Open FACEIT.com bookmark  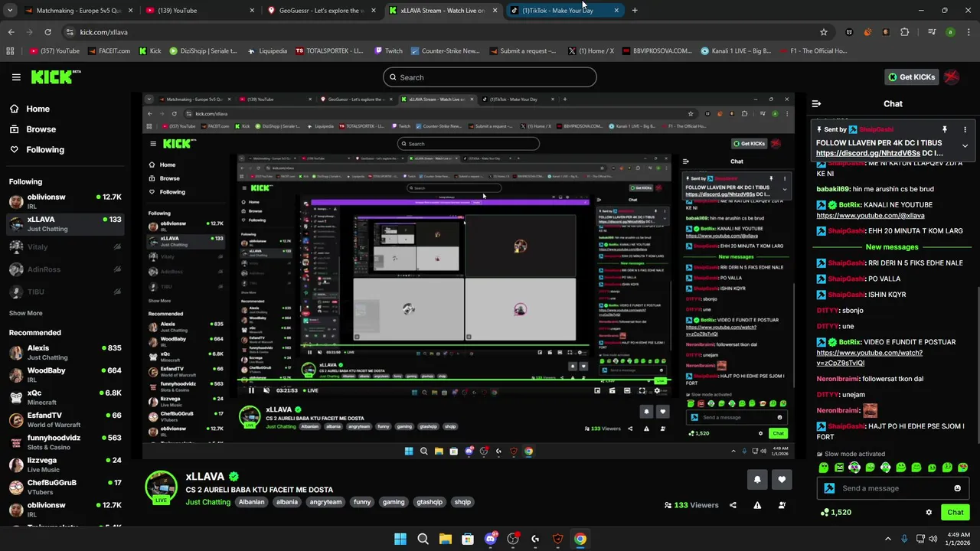pos(109,51)
